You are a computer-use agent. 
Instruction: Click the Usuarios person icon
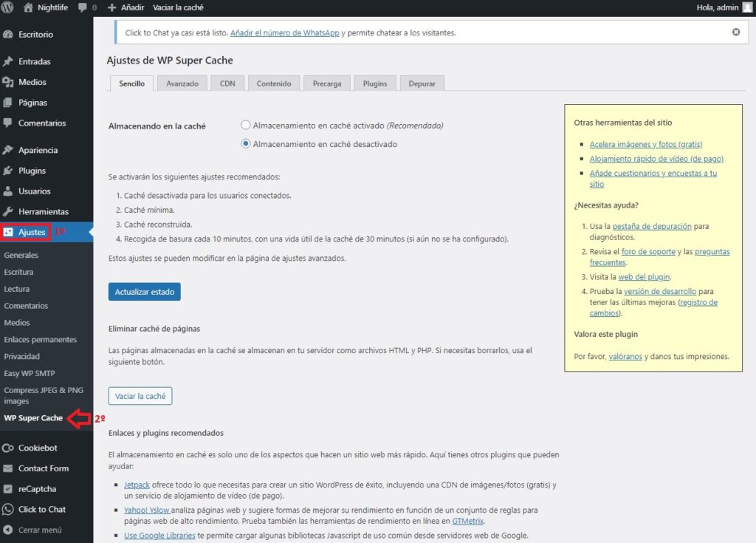[x=7, y=191]
